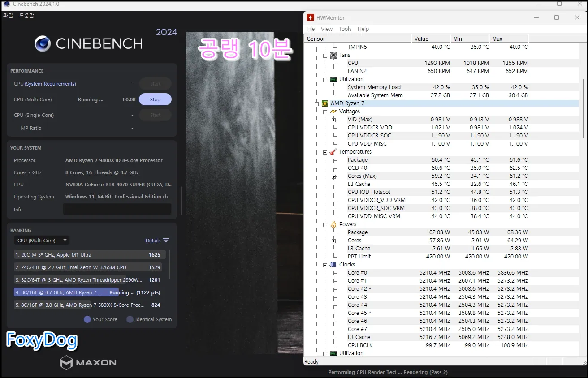
Task: Click the Clocks waveform icon
Action: tap(333, 265)
